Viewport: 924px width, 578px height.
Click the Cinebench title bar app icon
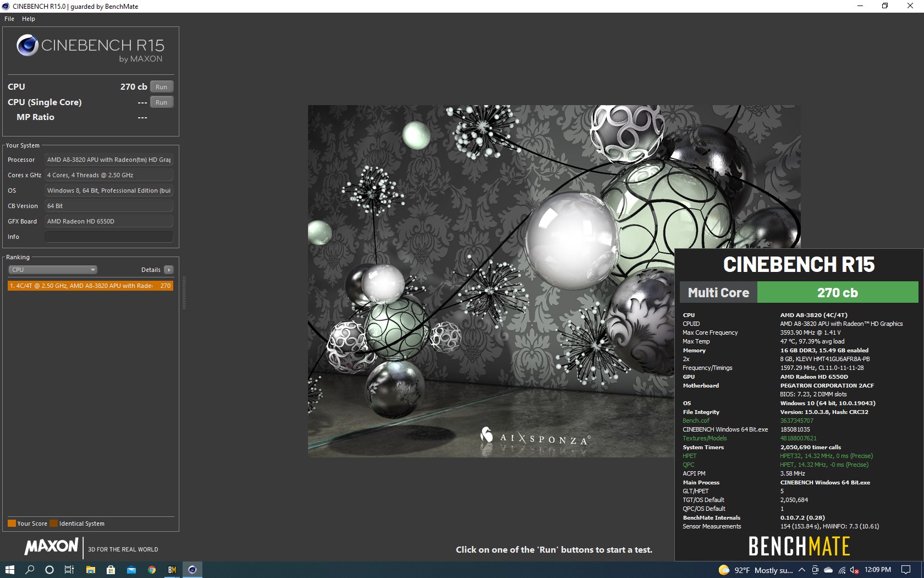click(x=6, y=6)
